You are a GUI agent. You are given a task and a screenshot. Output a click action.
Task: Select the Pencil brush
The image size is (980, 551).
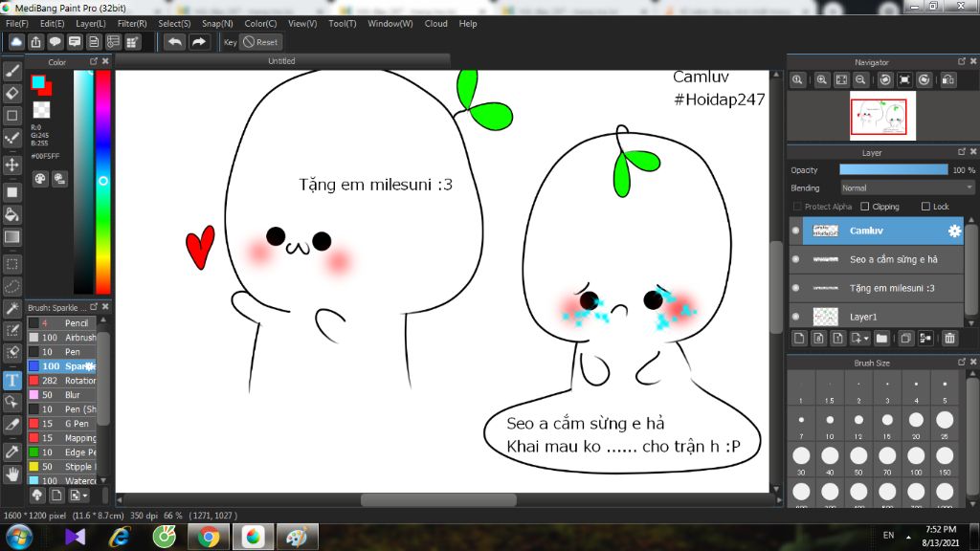[x=62, y=323]
